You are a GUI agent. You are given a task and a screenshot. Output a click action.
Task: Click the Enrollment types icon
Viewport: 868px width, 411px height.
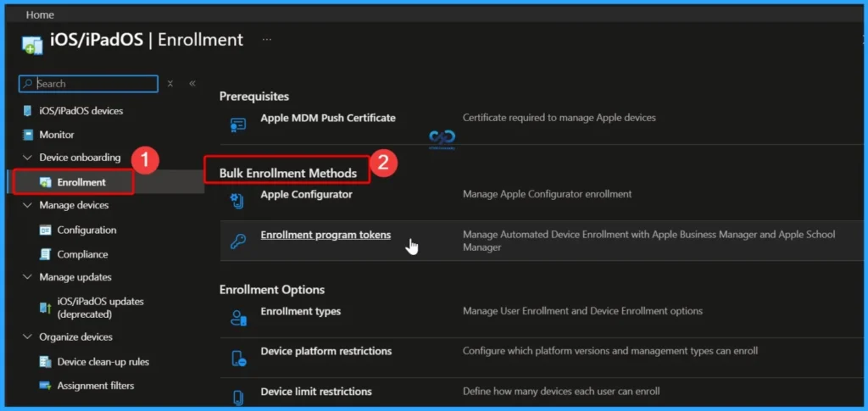click(238, 318)
